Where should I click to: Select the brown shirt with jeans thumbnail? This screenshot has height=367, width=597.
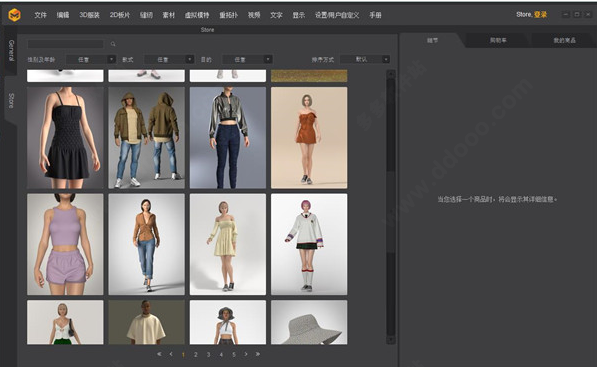point(147,244)
